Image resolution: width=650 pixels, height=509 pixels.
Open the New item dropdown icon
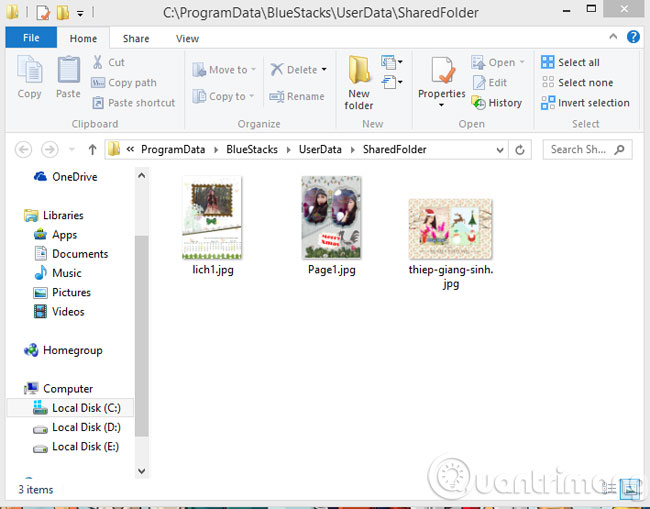(392, 62)
